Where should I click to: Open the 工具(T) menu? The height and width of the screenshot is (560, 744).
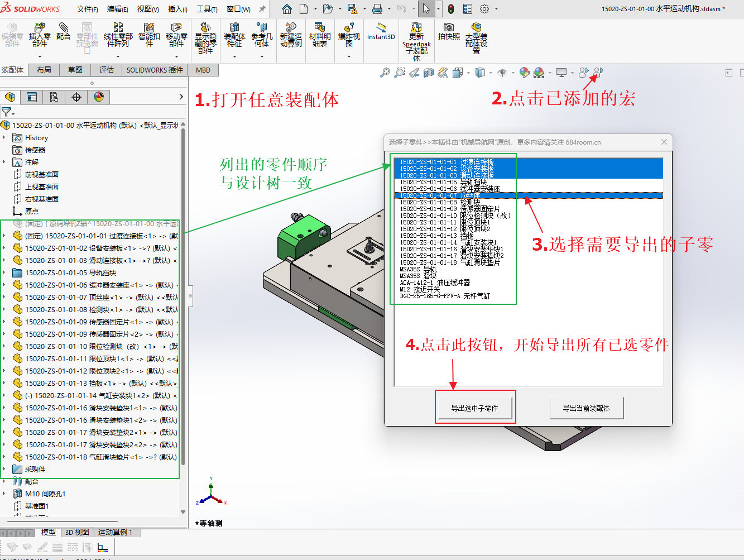click(207, 9)
